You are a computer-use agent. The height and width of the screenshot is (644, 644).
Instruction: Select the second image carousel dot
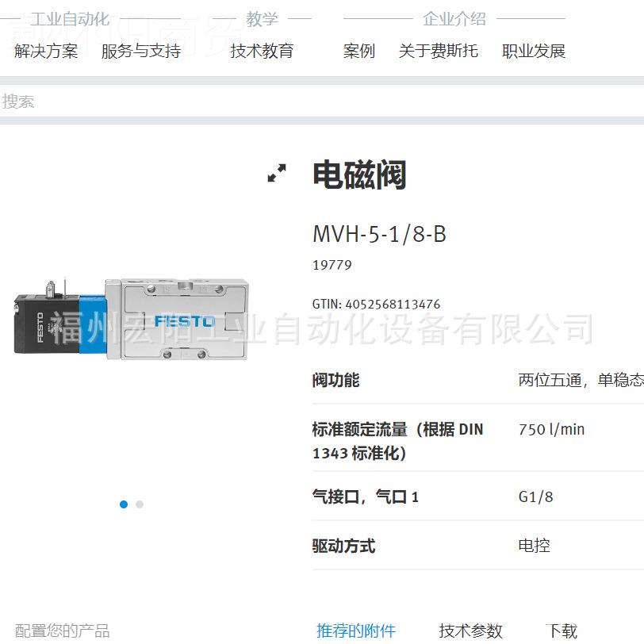pos(140,504)
